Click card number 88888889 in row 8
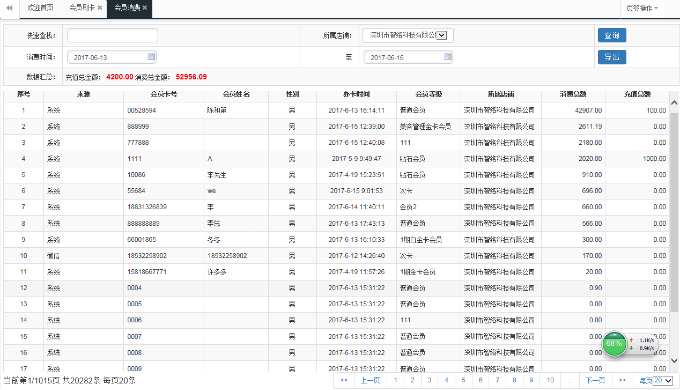This screenshot has height=390, width=680. tap(143, 223)
